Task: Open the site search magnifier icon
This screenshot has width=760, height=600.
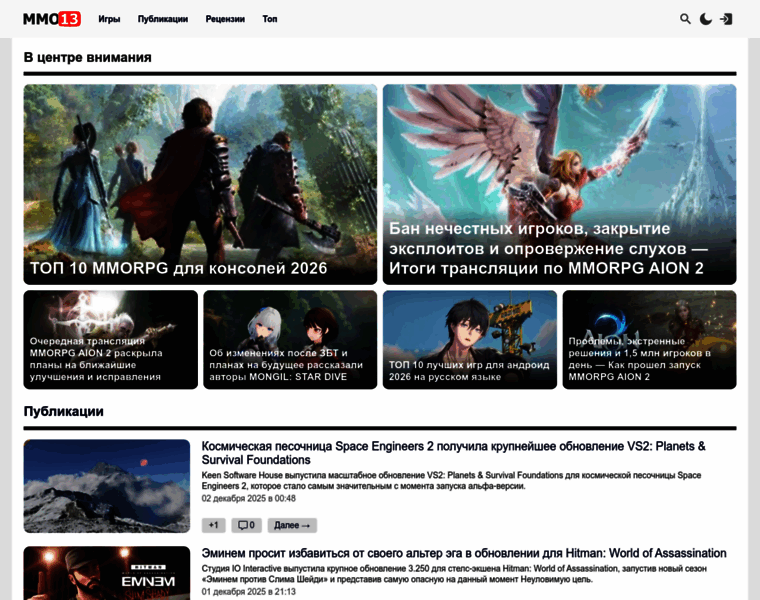Action: 685,19
